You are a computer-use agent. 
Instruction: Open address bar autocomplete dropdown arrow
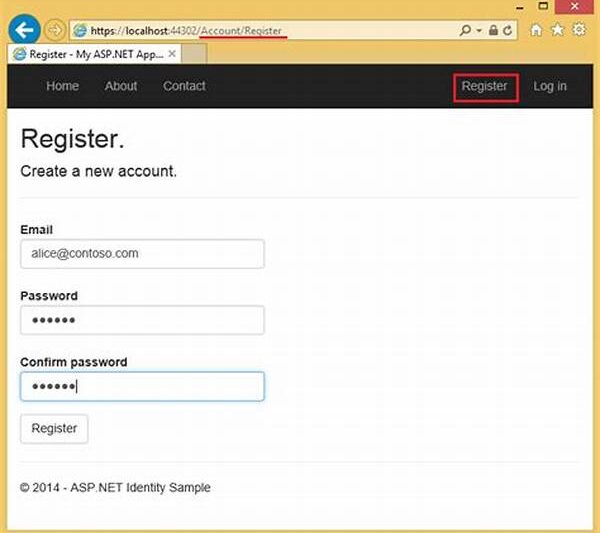[479, 30]
